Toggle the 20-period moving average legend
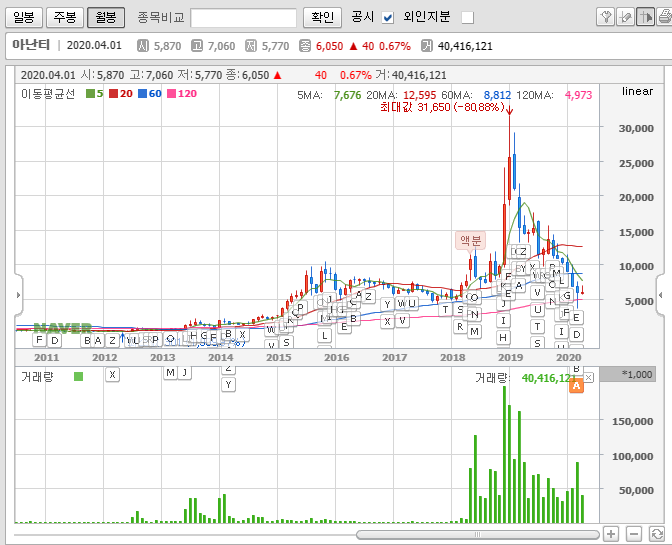Viewport: 672px width, 545px height. (120, 93)
